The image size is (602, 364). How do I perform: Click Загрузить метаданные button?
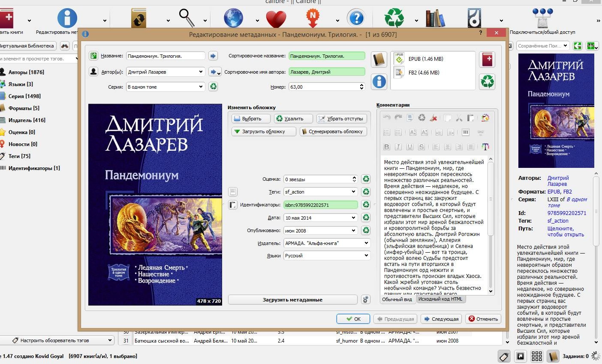point(292,300)
